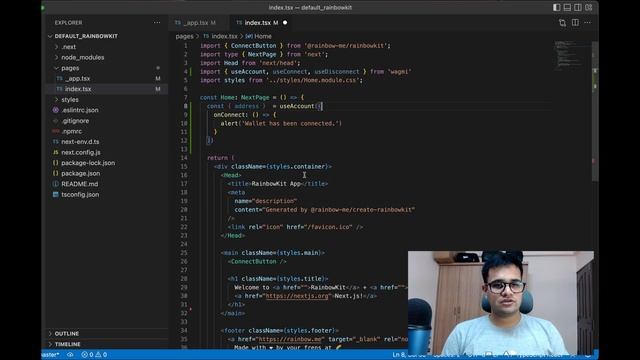The width and height of the screenshot is (640, 360).
Task: Click the alert statement on line 10
Action: [x=281, y=123]
